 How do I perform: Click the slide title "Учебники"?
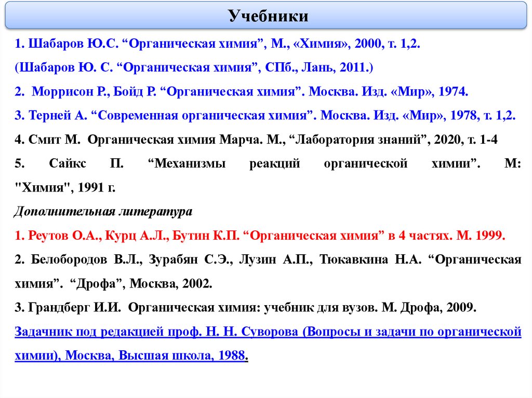(x=268, y=16)
